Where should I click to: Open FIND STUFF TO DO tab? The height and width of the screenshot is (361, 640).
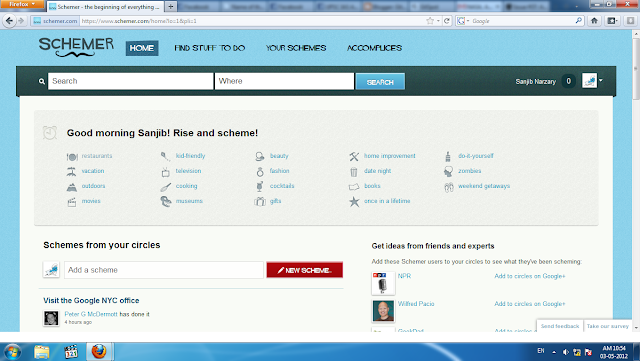click(x=210, y=48)
